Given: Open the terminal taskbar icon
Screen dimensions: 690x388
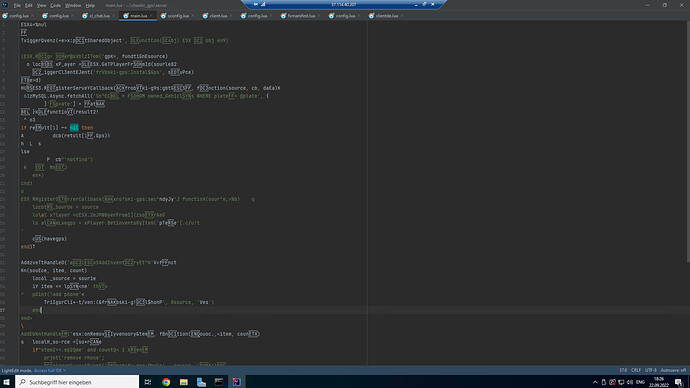Looking at the screenshot, I should 219,382.
